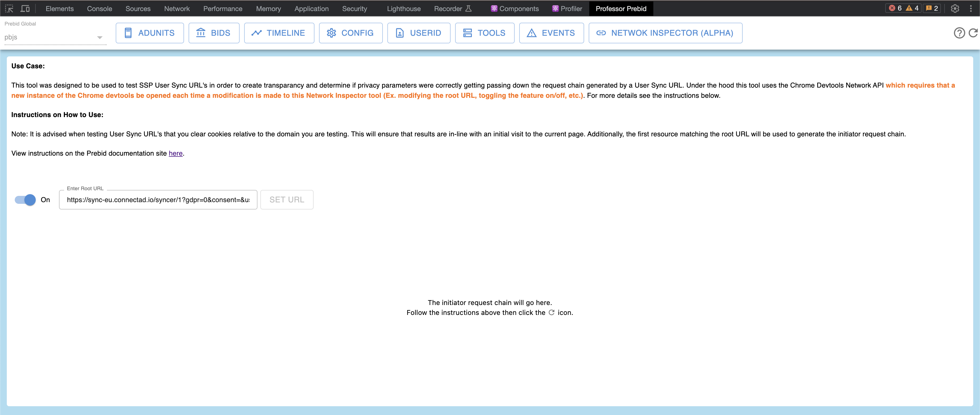
Task: Open the USERID view button
Action: click(419, 33)
